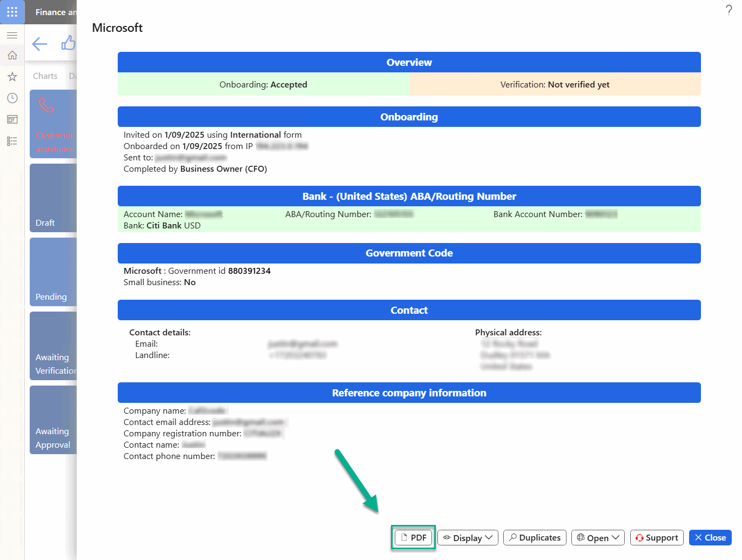
Task: Click the 'Company registration number:' label
Action: click(x=183, y=434)
